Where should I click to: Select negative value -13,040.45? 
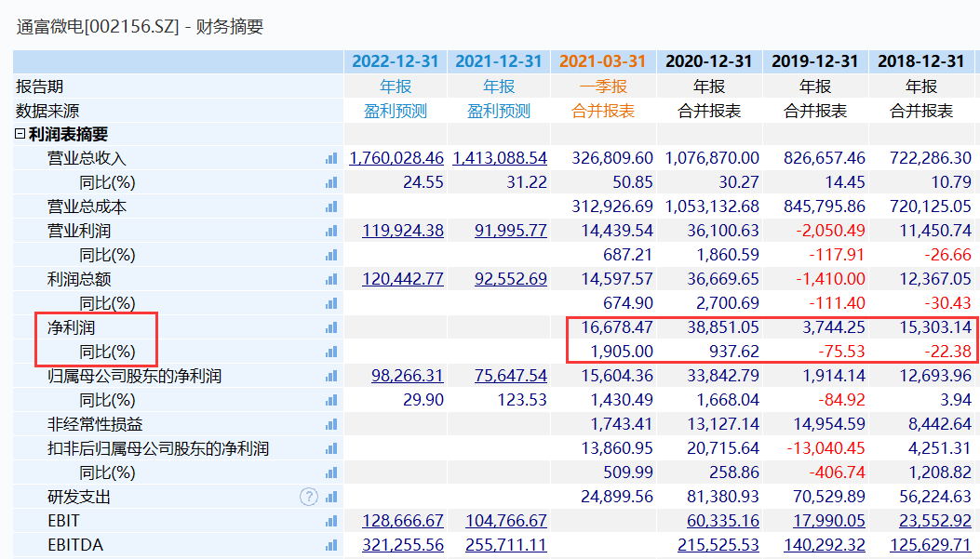[826, 448]
